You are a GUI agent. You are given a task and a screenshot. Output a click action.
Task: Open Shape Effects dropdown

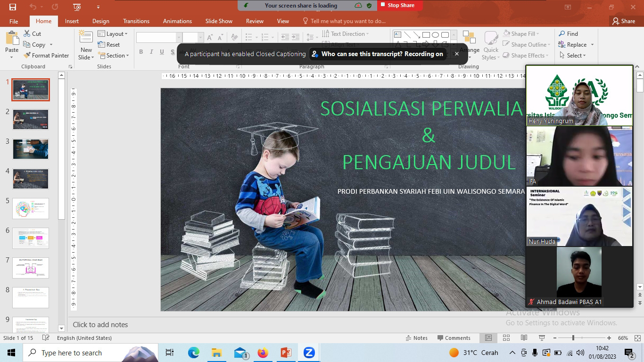pyautogui.click(x=526, y=56)
